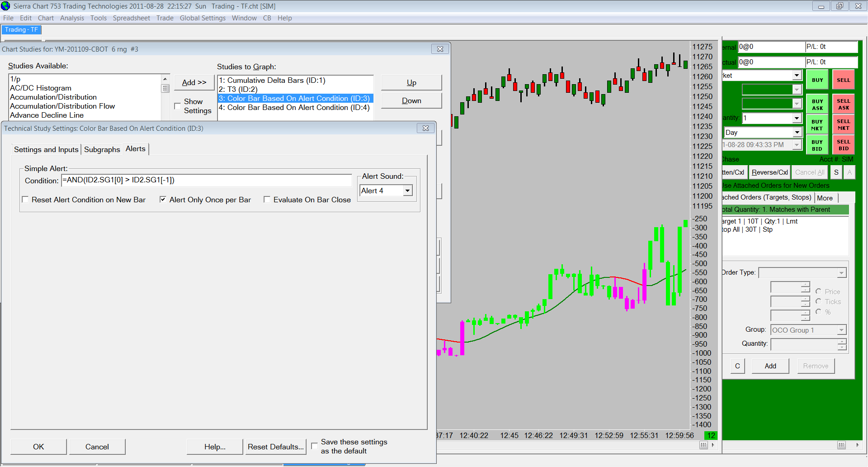This screenshot has height=467, width=868.
Task: Click the green BUY button
Action: (x=817, y=80)
